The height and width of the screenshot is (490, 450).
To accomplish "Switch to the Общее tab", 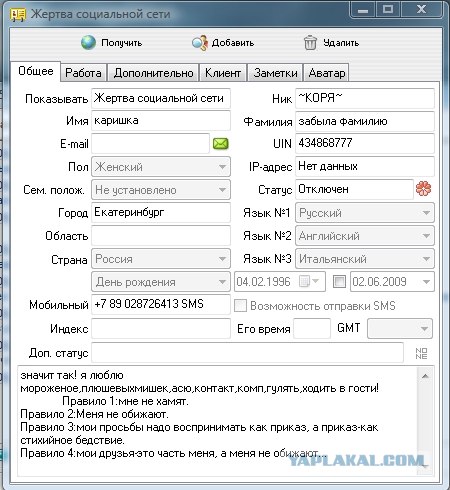I will coord(36,71).
